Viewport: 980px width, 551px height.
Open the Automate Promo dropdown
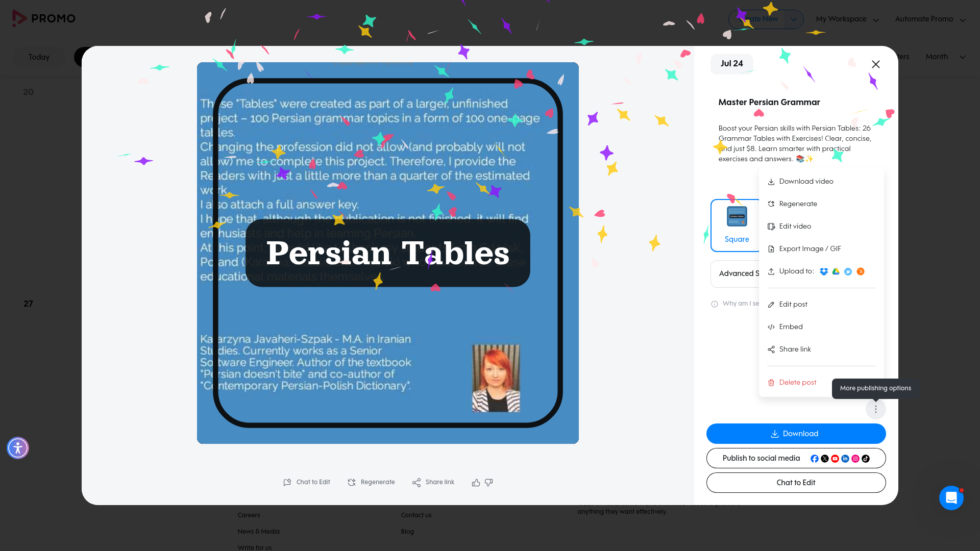[930, 19]
